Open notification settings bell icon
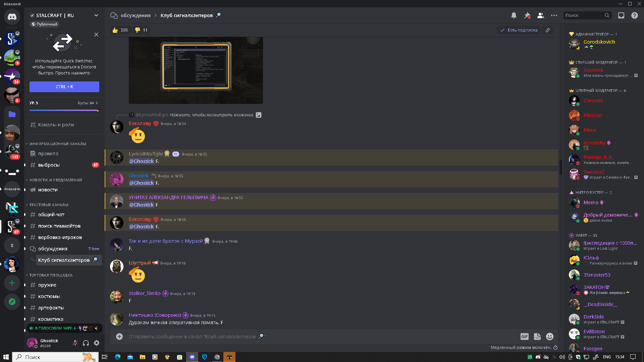This screenshot has height=362, width=644. coord(514,15)
